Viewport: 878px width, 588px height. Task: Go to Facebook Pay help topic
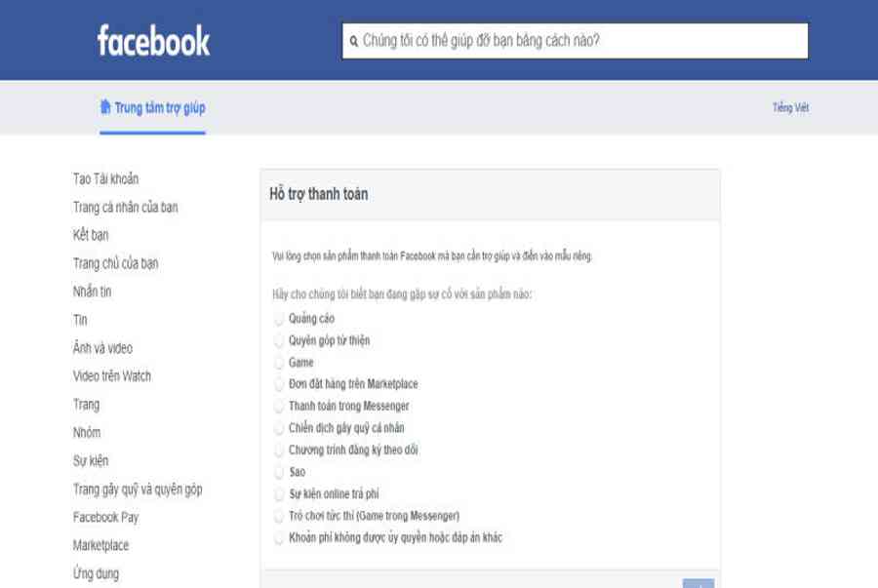click(106, 517)
